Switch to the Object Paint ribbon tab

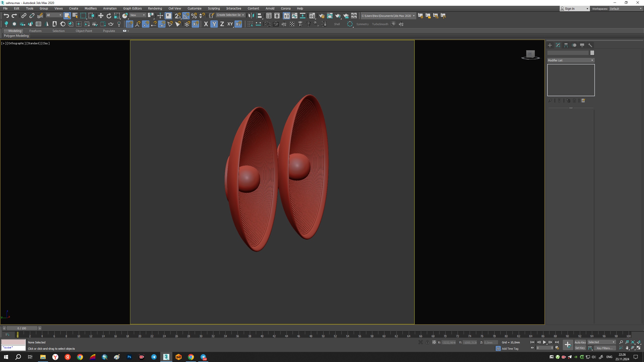coord(84,31)
